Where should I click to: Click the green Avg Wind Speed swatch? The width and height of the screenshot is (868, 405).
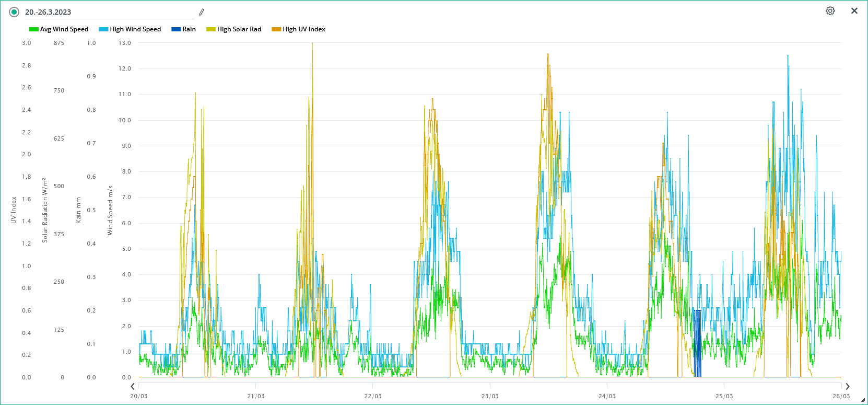tap(34, 29)
